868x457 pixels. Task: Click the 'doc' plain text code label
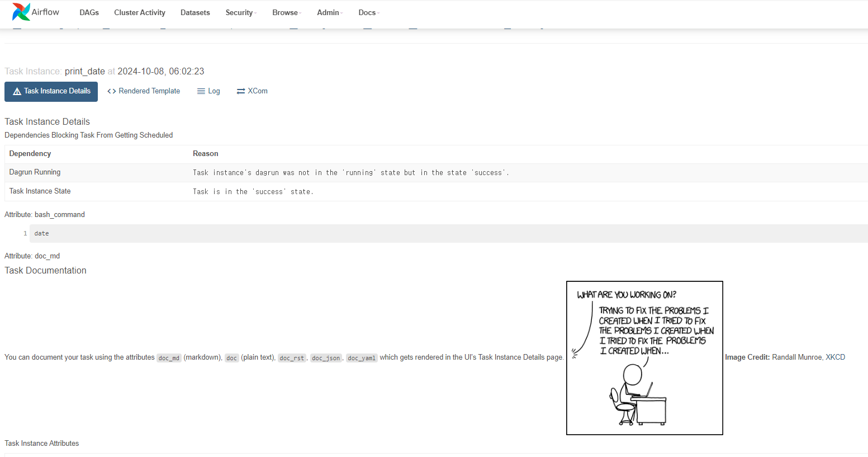(x=232, y=358)
